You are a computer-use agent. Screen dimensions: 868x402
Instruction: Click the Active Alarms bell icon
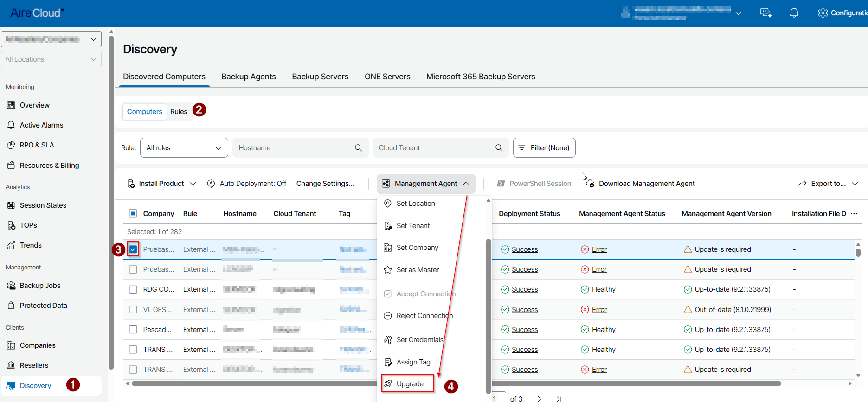11,125
